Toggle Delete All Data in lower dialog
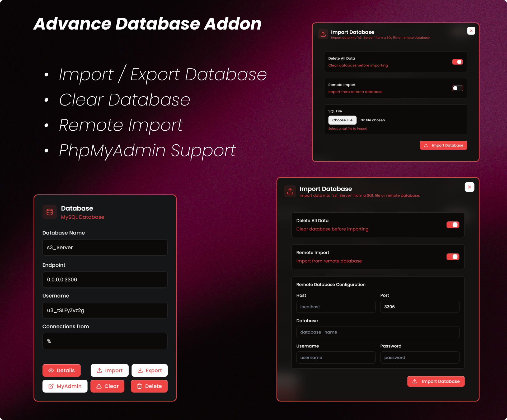Image resolution: width=507 pixels, height=420 pixels. (x=453, y=225)
